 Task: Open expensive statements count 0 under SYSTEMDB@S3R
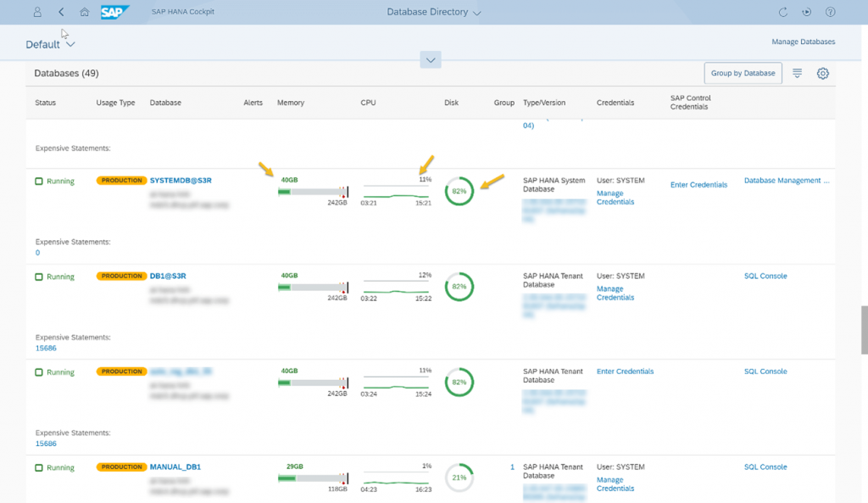pyautogui.click(x=37, y=253)
